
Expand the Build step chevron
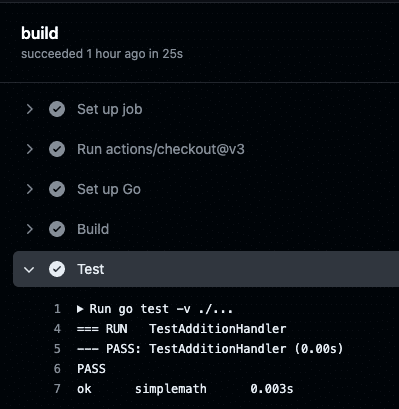[30, 229]
